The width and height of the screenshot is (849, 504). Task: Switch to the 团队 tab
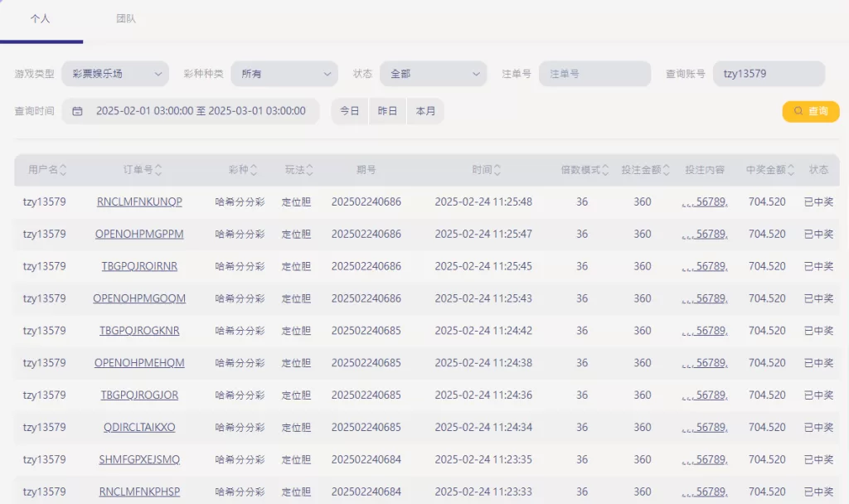(126, 19)
